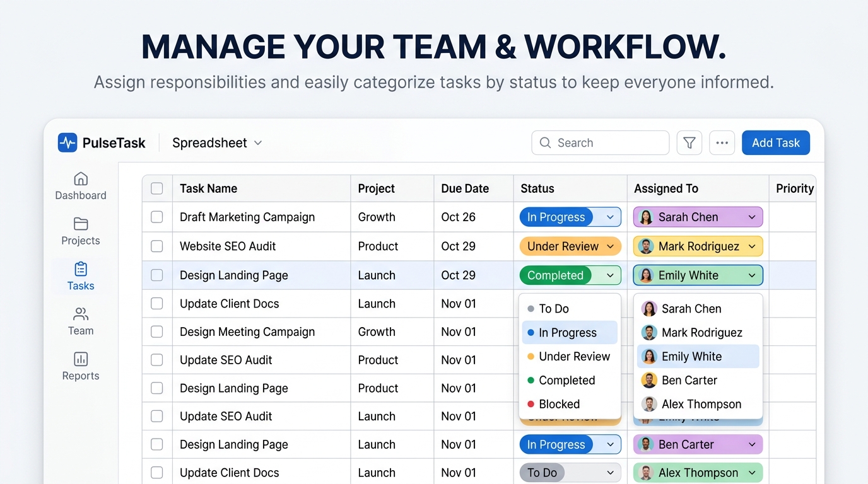Click the Add Task button
Viewport: 868px width, 484px height.
[775, 143]
